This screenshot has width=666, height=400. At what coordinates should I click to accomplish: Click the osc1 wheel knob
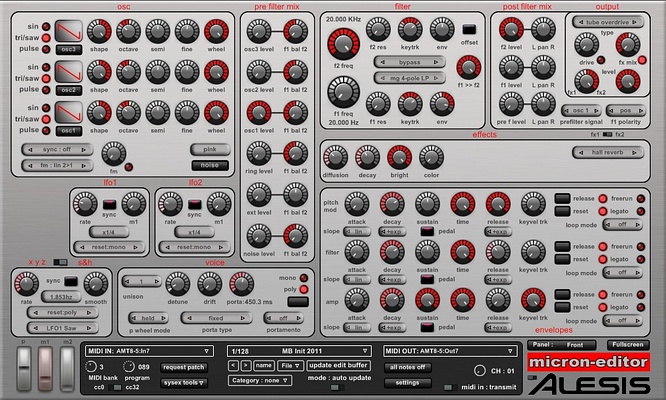pyautogui.click(x=216, y=113)
